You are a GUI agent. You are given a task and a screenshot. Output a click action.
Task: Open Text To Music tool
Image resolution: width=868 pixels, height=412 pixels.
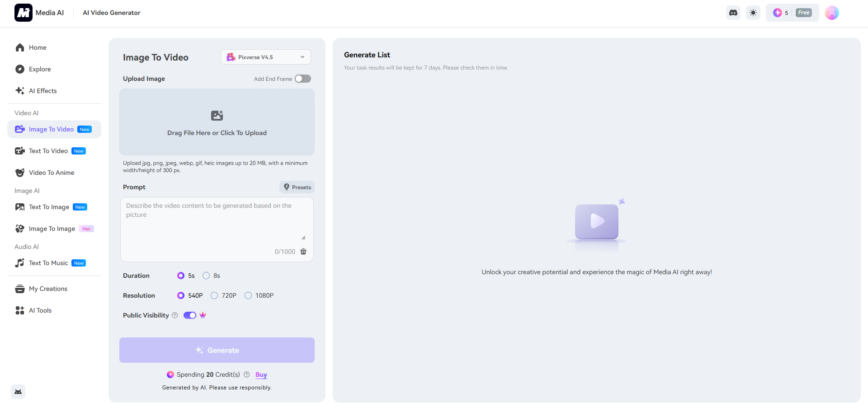[54, 263]
